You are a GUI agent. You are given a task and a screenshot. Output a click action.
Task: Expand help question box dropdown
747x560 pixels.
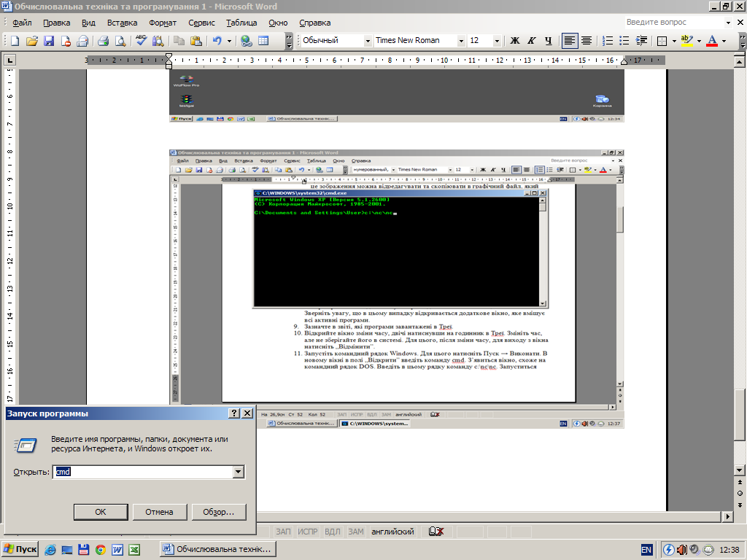(728, 23)
